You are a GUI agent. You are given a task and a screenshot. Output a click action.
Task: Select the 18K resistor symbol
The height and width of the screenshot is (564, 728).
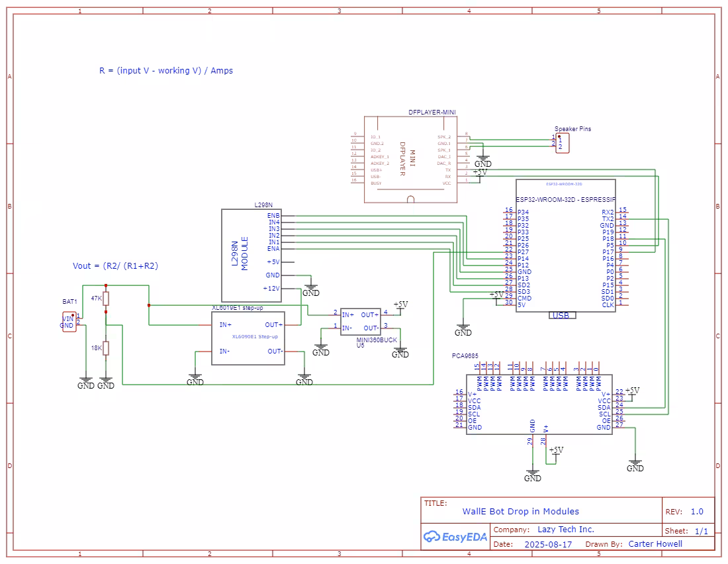point(106,348)
